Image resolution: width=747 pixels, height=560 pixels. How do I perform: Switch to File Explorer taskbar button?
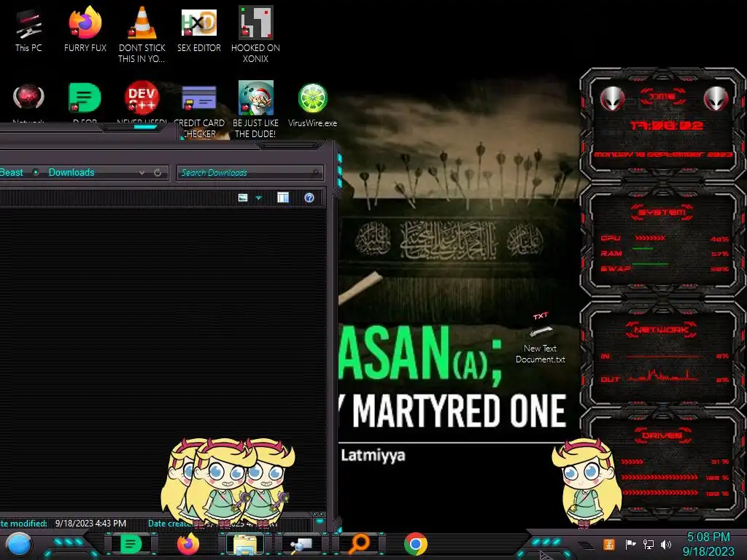[x=245, y=544]
